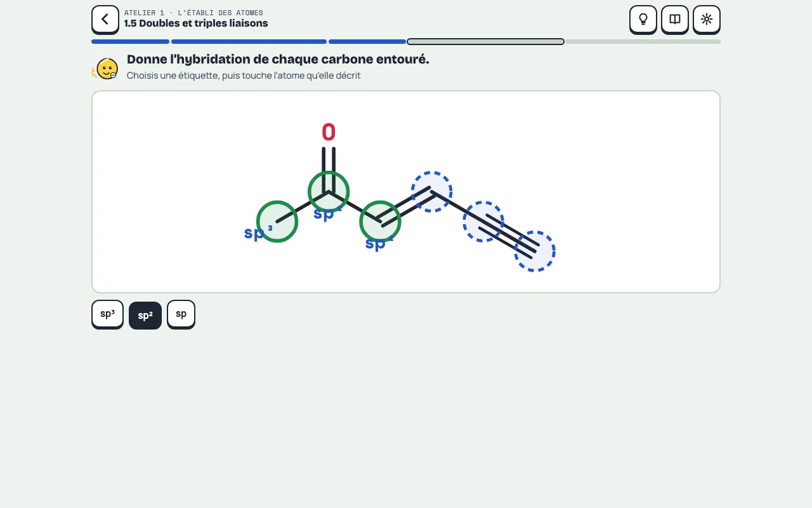Select the sp label chip
The width and height of the screenshot is (812, 508).
pyautogui.click(x=181, y=314)
